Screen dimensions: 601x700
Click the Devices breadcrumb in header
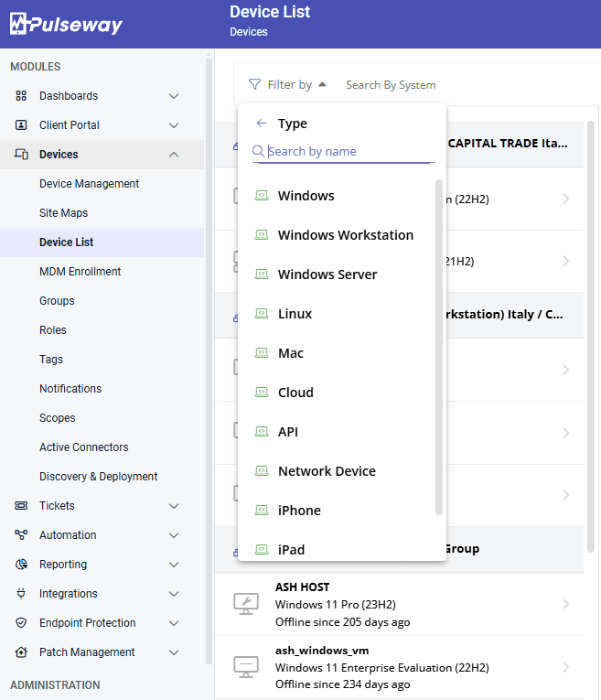249,32
